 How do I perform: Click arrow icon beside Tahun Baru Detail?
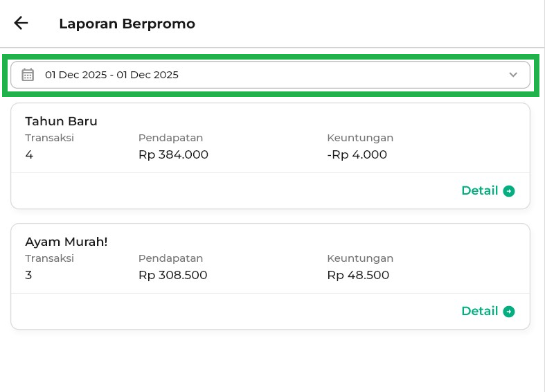509,191
